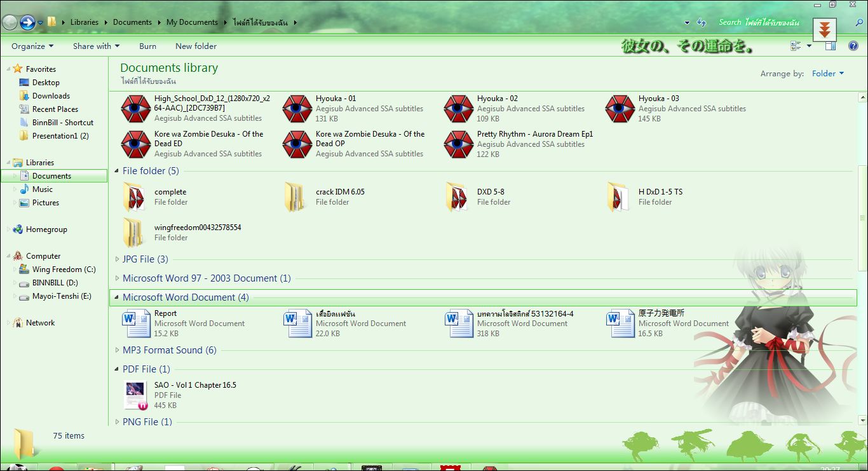Image resolution: width=868 pixels, height=471 pixels.
Task: Toggle the preview pane button
Action: (831, 46)
